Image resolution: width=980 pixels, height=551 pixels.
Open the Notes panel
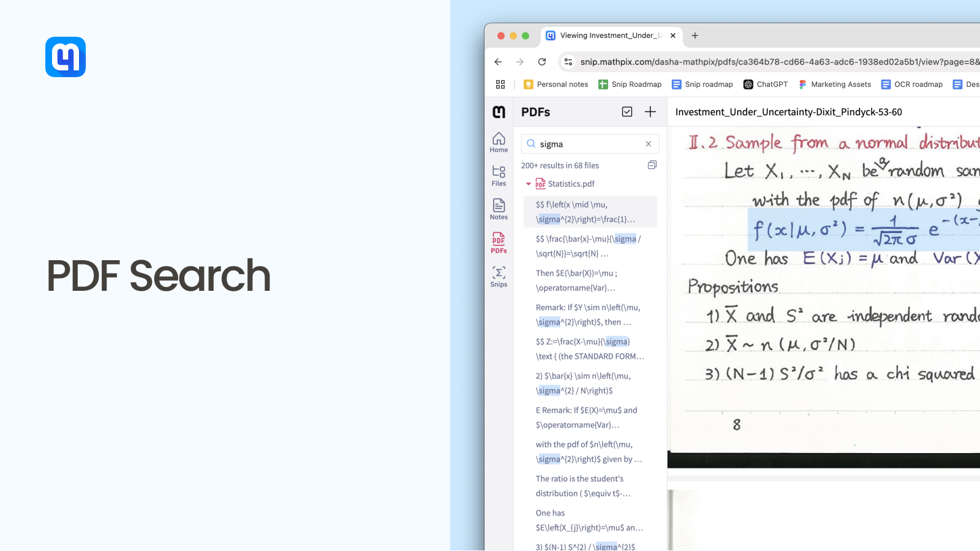point(498,208)
